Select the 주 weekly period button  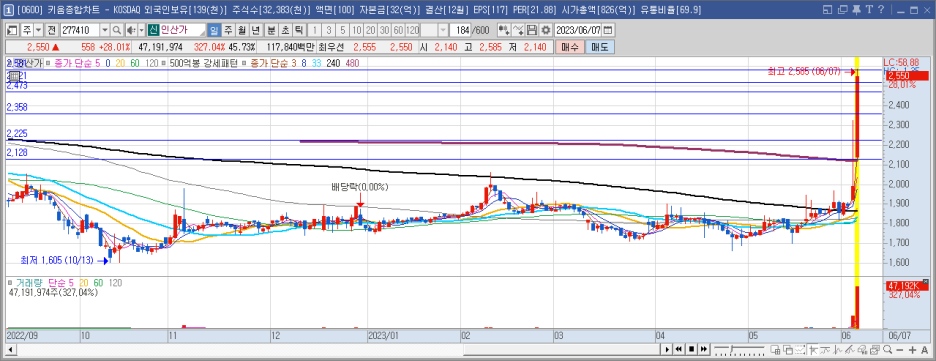227,30
